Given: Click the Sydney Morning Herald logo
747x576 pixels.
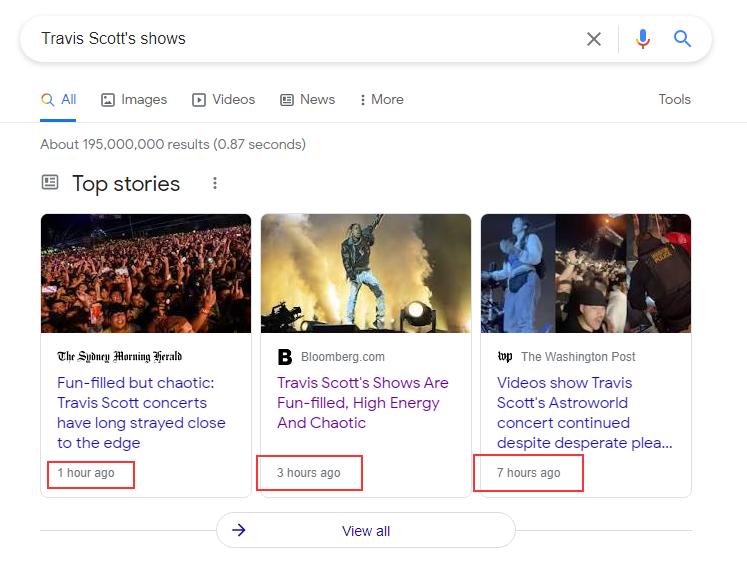Looking at the screenshot, I should [x=120, y=357].
